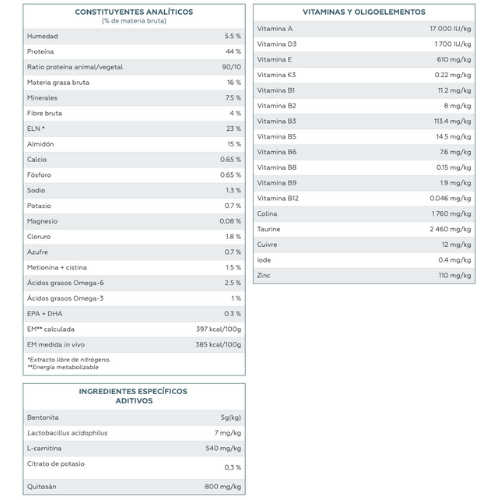500x500 pixels.
Task: Click the Metionina + cistina row
Action: (x=134, y=268)
